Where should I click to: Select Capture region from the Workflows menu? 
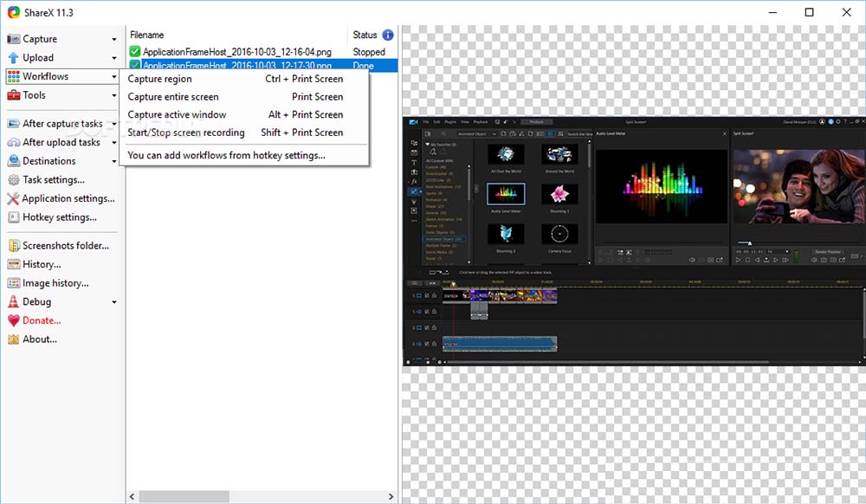[159, 78]
